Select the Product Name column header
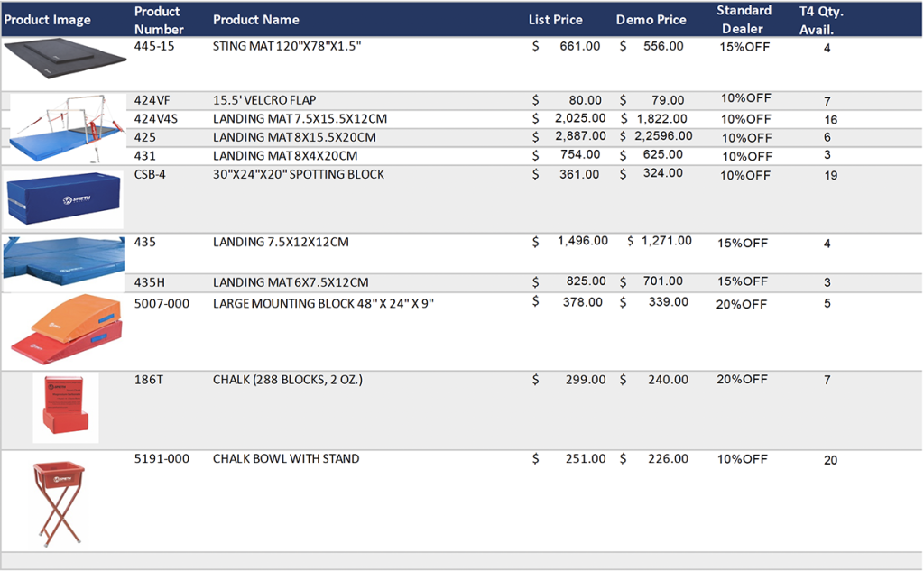 (x=255, y=20)
